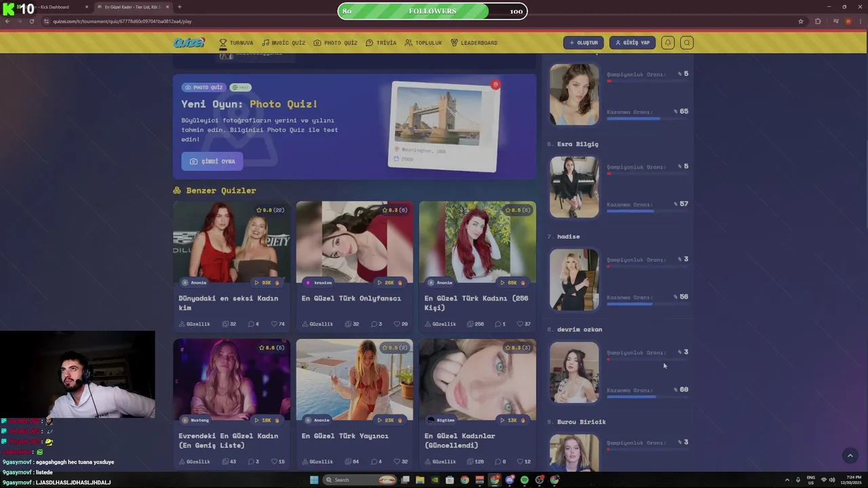Open the Trivia section
868x488 pixels.
tap(381, 43)
